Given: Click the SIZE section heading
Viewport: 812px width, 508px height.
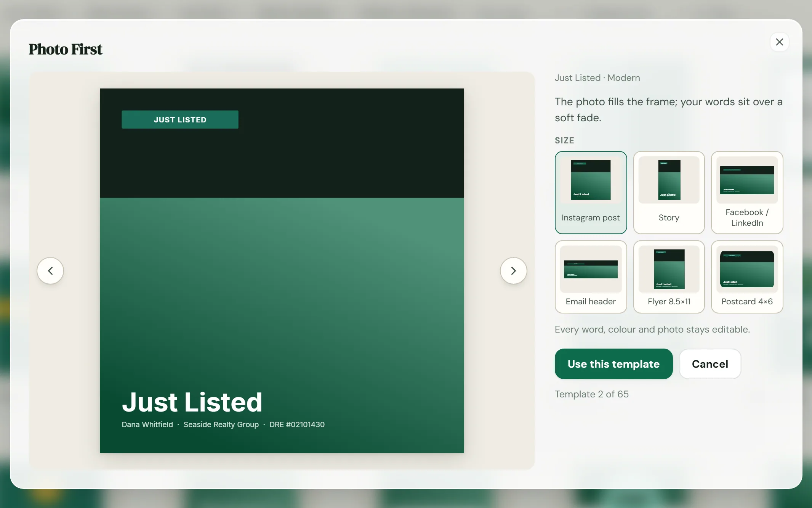Looking at the screenshot, I should pos(564,140).
